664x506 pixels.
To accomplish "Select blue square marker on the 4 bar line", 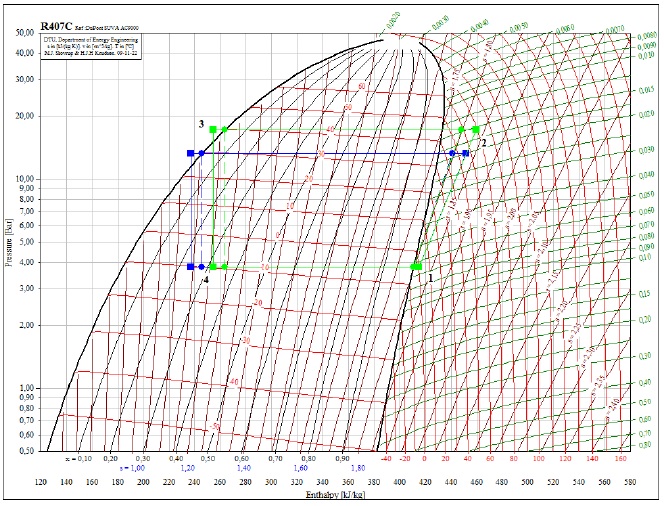I will [x=191, y=267].
